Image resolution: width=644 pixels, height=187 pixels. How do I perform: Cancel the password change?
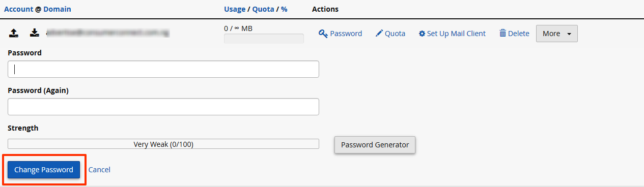99,170
